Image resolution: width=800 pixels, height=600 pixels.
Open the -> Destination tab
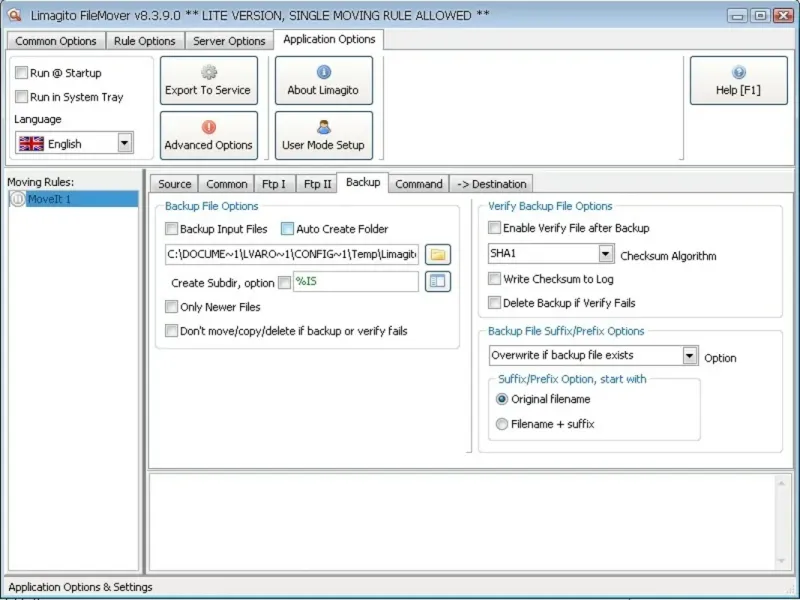(491, 184)
